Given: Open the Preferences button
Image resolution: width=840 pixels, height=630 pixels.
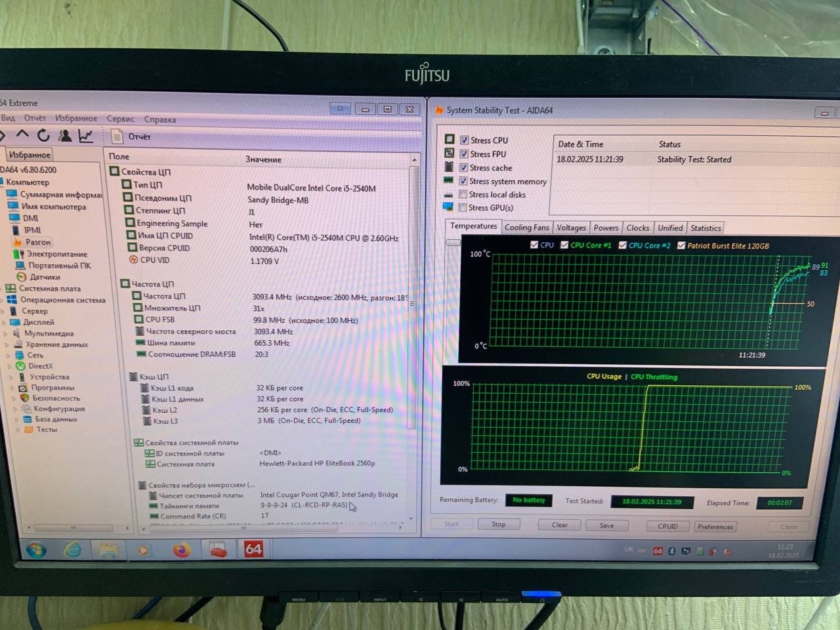Looking at the screenshot, I should pyautogui.click(x=715, y=526).
